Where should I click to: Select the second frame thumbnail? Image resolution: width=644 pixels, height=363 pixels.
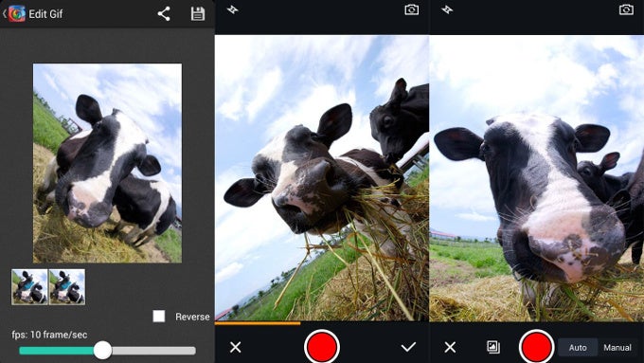(x=67, y=287)
